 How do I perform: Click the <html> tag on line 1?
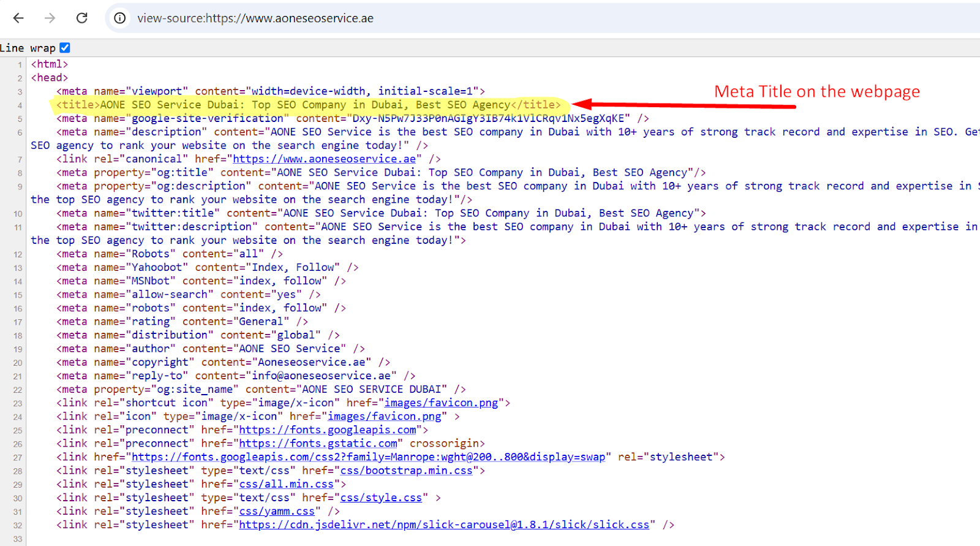point(50,64)
